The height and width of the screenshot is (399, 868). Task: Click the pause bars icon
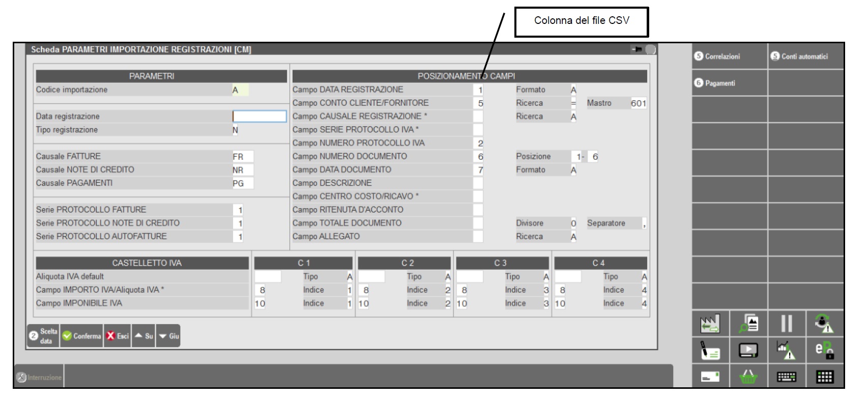pyautogui.click(x=787, y=324)
